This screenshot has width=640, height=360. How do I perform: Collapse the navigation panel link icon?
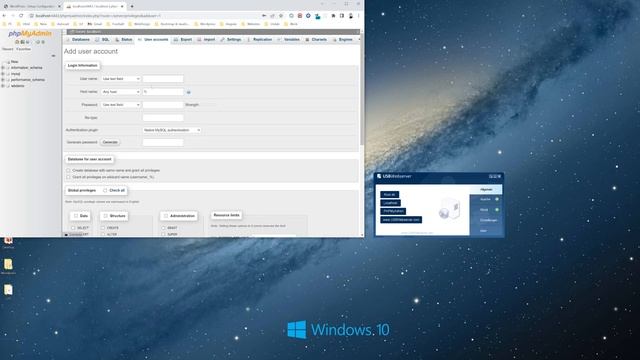pyautogui.click(x=53, y=56)
